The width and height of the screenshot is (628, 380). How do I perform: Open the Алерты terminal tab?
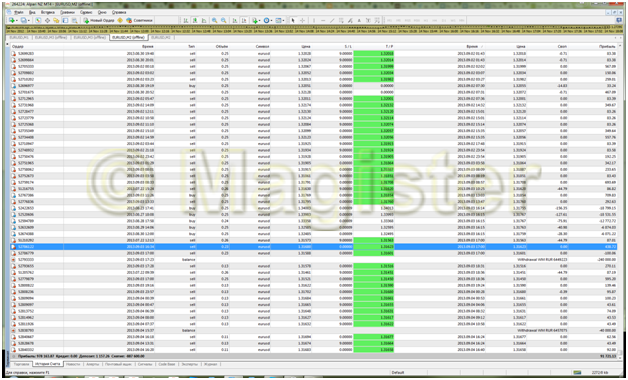[x=93, y=364]
